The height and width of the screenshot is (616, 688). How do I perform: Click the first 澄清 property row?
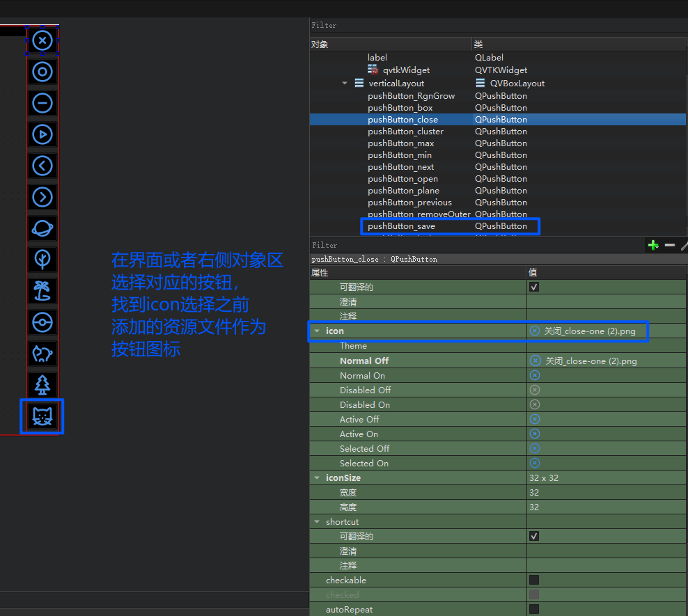[498, 301]
